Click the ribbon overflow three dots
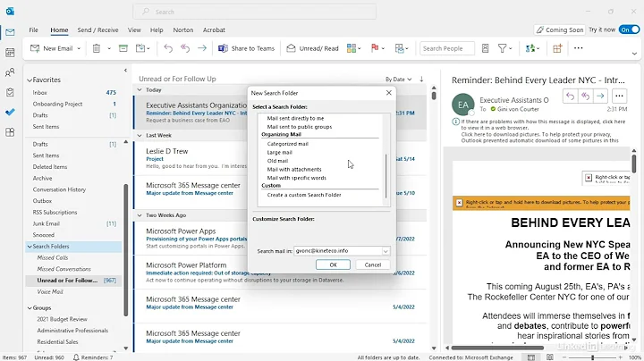The height and width of the screenshot is (361, 644). click(579, 48)
